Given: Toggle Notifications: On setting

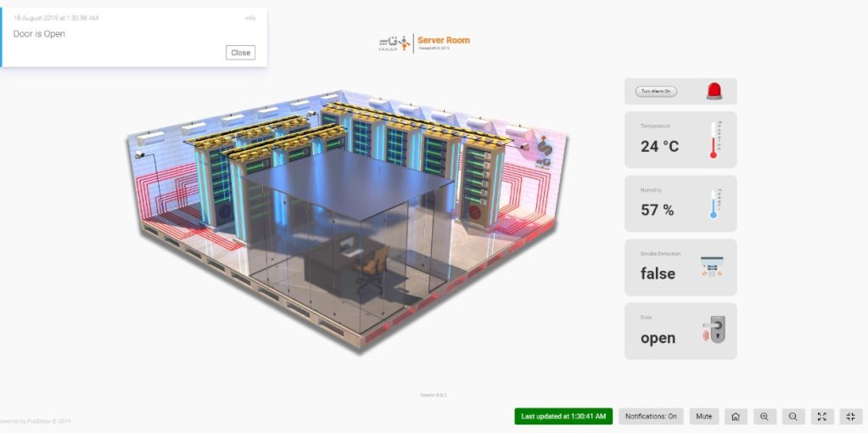Looking at the screenshot, I should coord(651,416).
